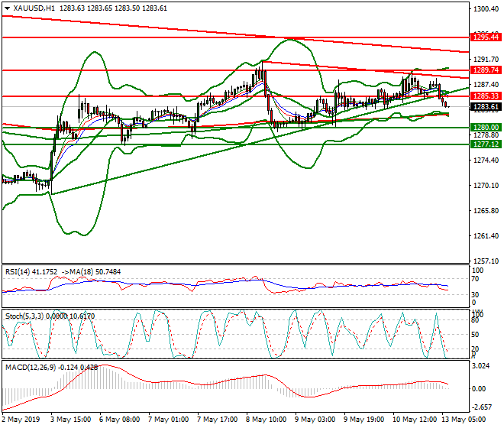504x428 pixels.
Task: Select the XAUUSD,H1 chart title text
Action: coord(34,8)
